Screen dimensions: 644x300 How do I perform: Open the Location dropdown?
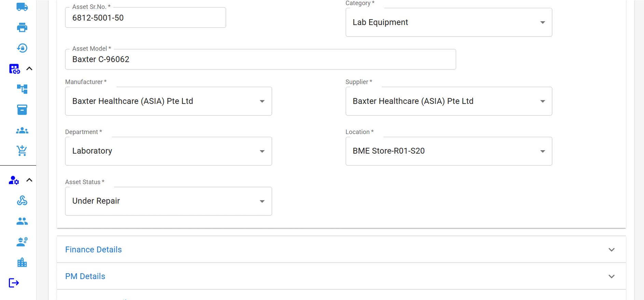point(449,151)
